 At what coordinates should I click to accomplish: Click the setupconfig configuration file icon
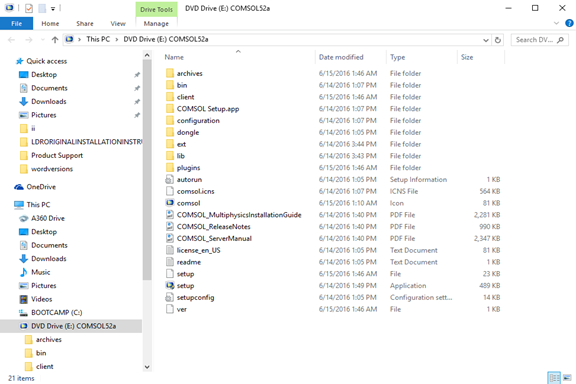(169, 297)
